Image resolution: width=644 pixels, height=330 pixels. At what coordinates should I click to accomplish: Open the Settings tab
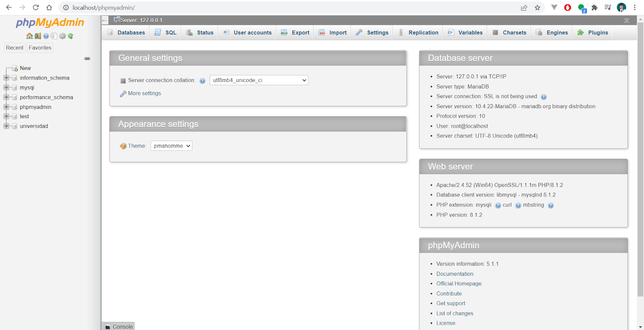372,33
